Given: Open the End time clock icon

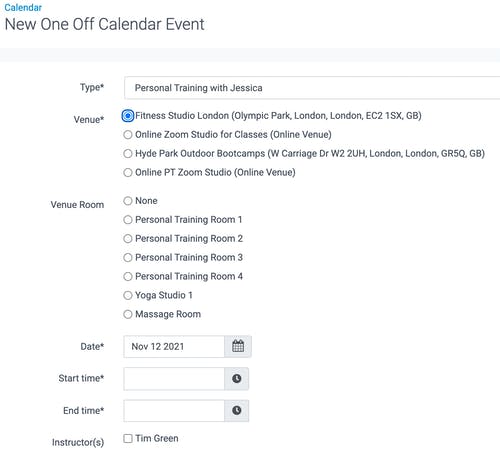Looking at the screenshot, I should pyautogui.click(x=237, y=410).
